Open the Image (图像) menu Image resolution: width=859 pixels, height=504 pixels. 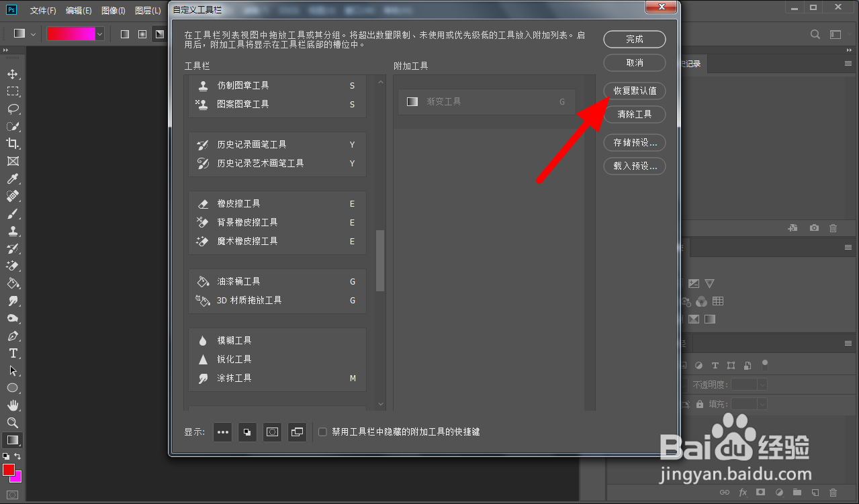click(x=114, y=11)
